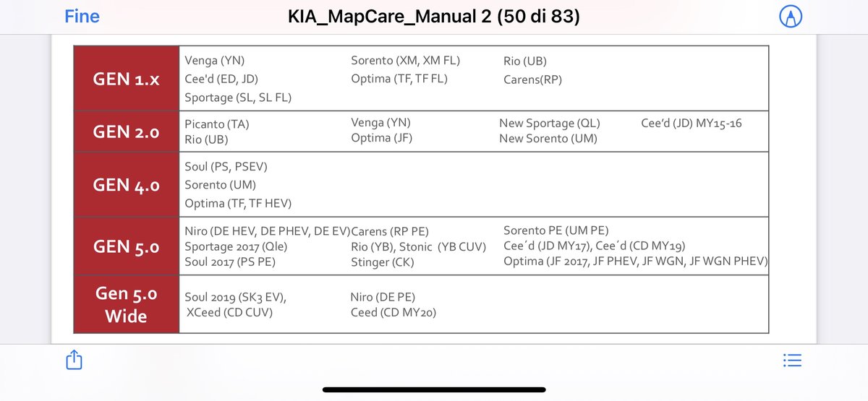Select the Gen 5.0 Wide header cell
The width and height of the screenshot is (868, 401).
(127, 304)
